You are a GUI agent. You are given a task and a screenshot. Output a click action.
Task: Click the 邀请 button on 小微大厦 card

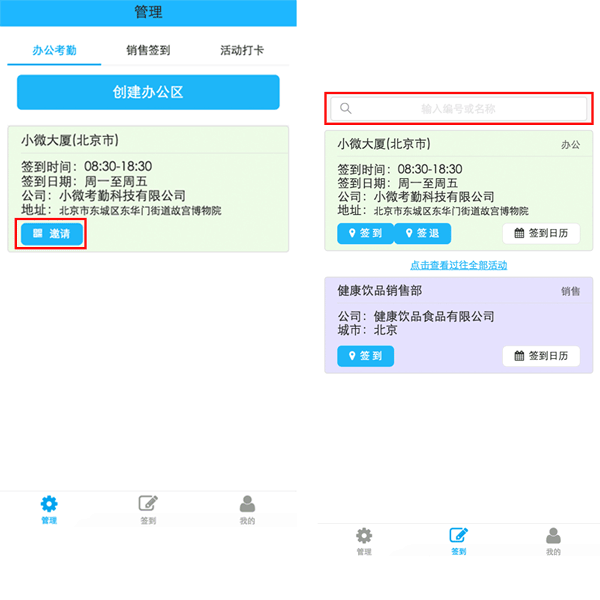[x=52, y=234]
